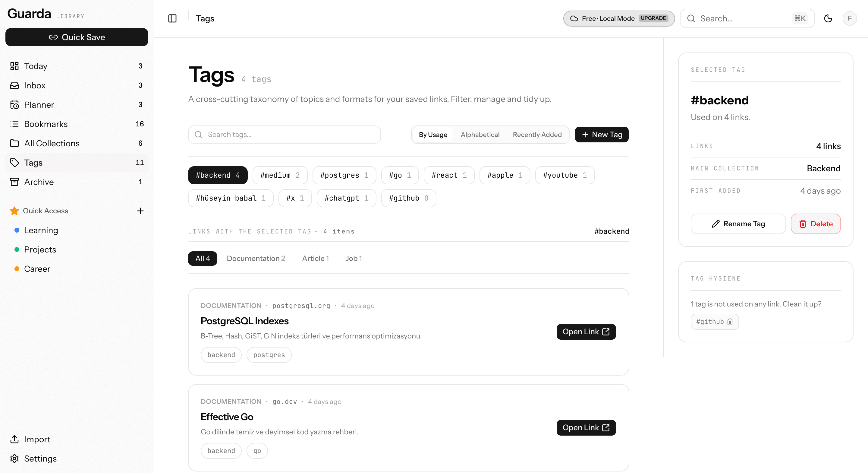Switch to dark mode moon icon
Image resolution: width=868 pixels, height=473 pixels.
tap(828, 19)
